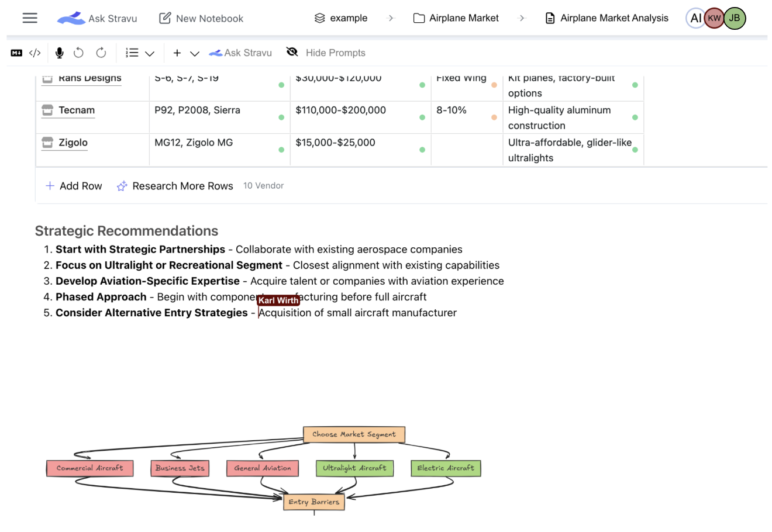Click the plus insert icon
Screen dimensions: 772x532
(177, 53)
